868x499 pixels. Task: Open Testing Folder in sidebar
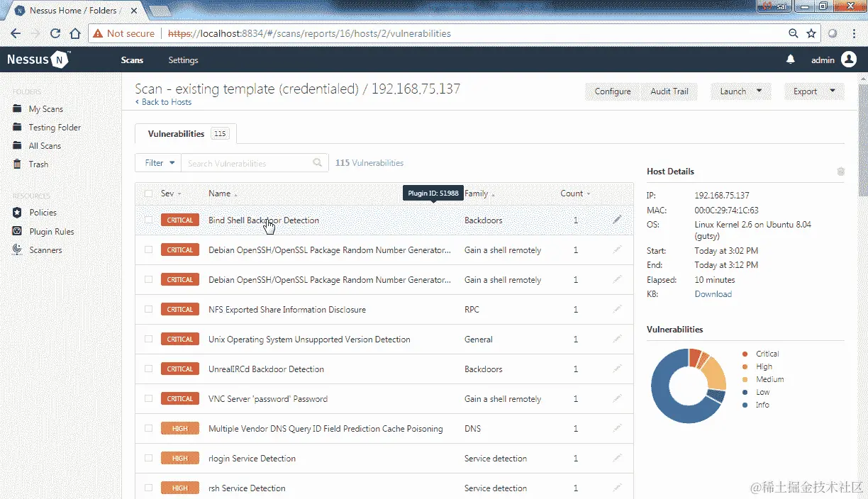tap(55, 128)
